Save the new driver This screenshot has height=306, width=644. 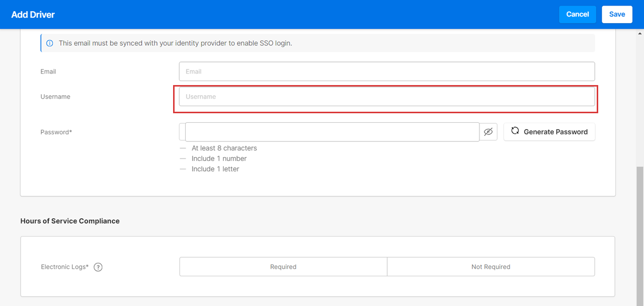click(x=617, y=15)
